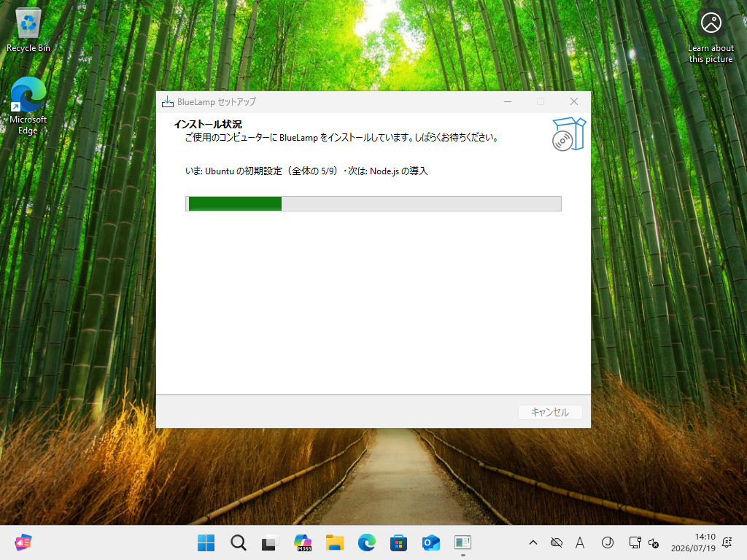This screenshot has width=747, height=560.
Task: Click the green installation progress bar
Action: tap(373, 204)
